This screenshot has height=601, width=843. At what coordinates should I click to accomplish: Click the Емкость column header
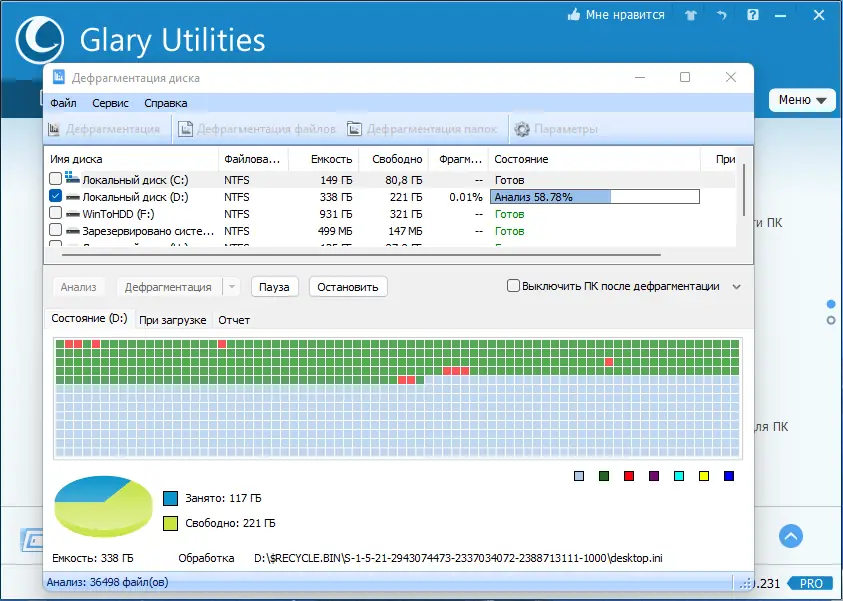(x=324, y=159)
